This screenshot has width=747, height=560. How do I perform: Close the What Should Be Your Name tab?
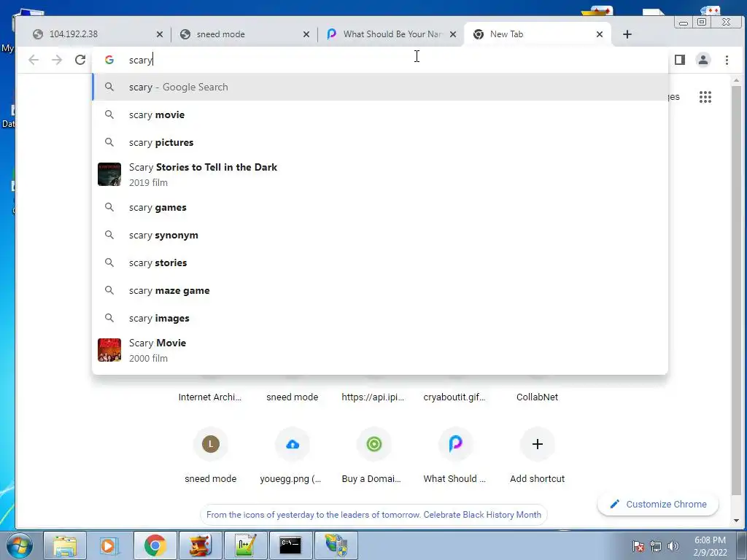(453, 34)
